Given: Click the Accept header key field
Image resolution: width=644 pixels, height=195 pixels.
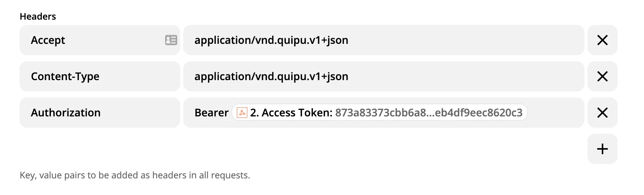Looking at the screenshot, I should click(90, 40).
